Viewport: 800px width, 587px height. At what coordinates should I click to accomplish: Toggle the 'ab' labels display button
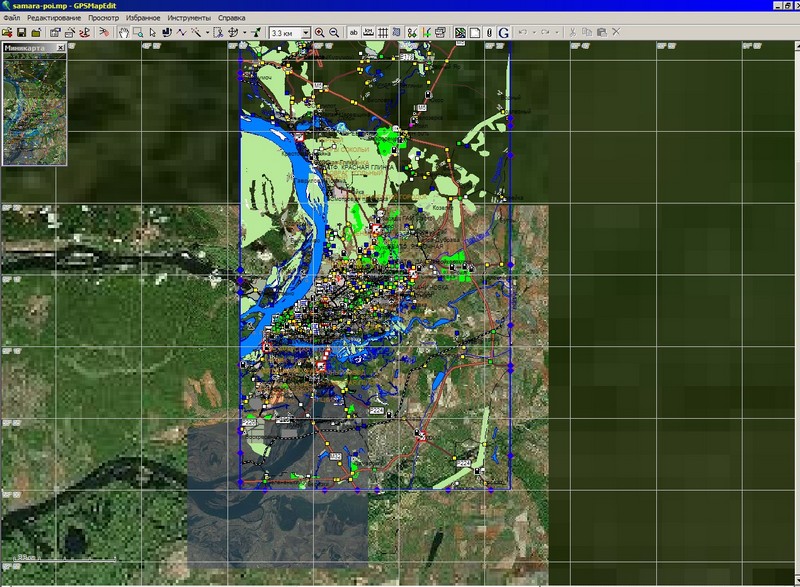[354, 32]
